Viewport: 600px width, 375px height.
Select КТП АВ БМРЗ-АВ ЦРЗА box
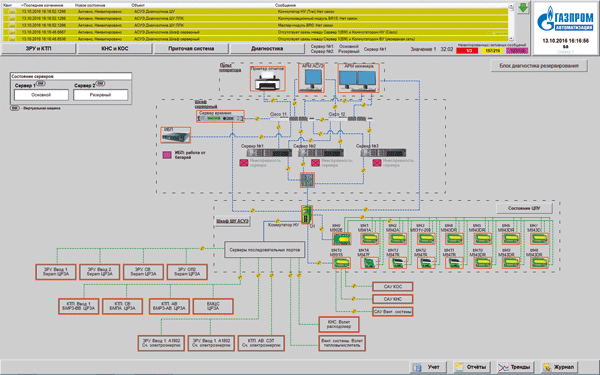click(x=169, y=306)
